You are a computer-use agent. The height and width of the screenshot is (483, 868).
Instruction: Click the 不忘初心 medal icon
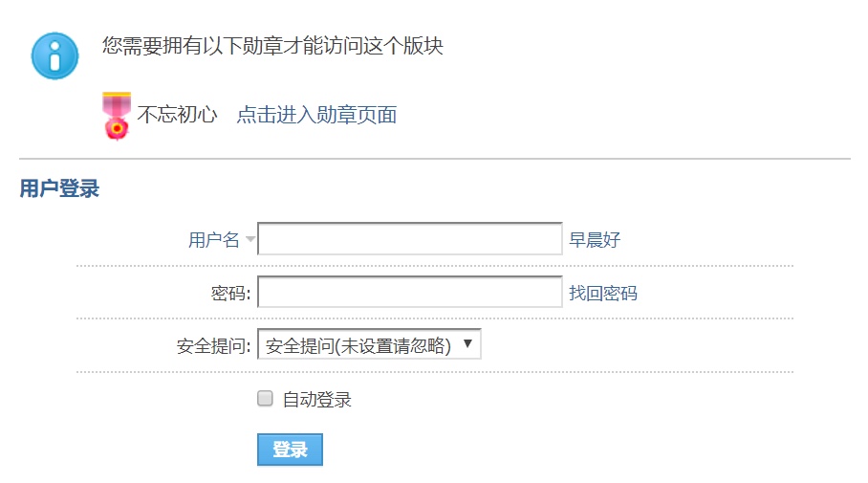pyautogui.click(x=117, y=116)
